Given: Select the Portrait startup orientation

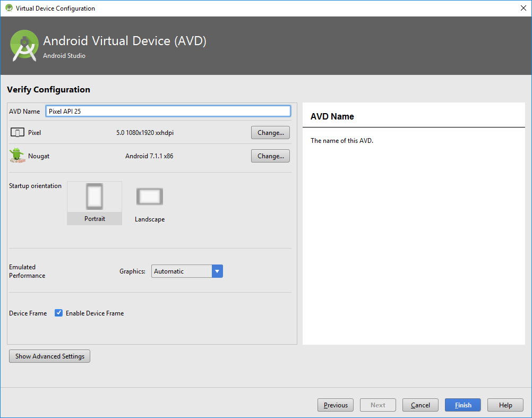Looking at the screenshot, I should (95, 203).
